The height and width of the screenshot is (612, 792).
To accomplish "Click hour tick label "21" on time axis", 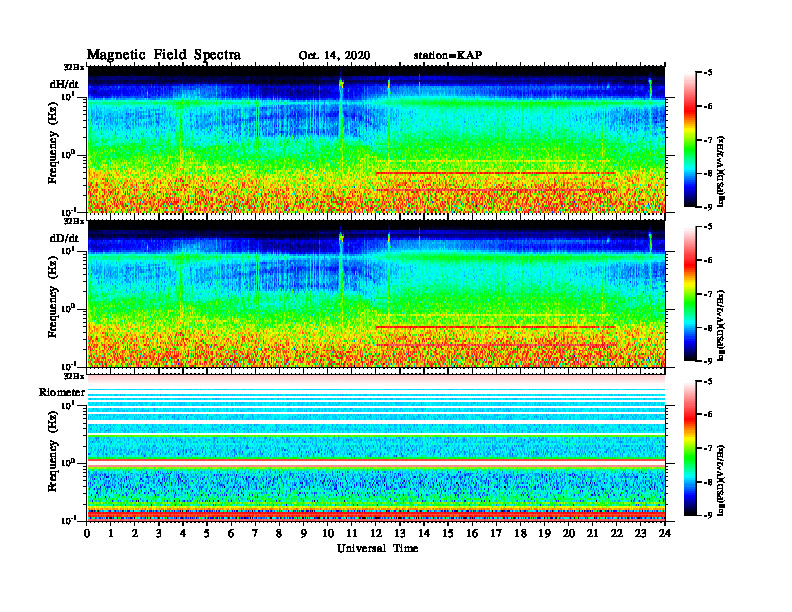I will (592, 534).
